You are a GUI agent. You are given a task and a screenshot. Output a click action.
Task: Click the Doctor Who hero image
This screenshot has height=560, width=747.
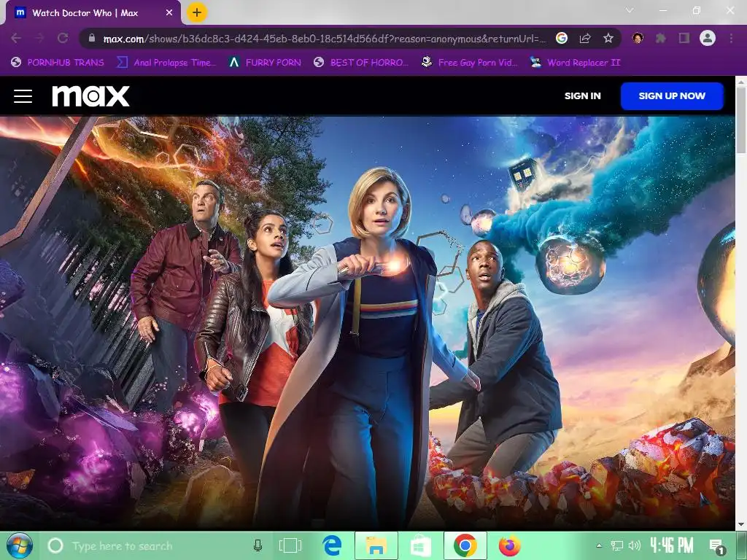click(368, 323)
